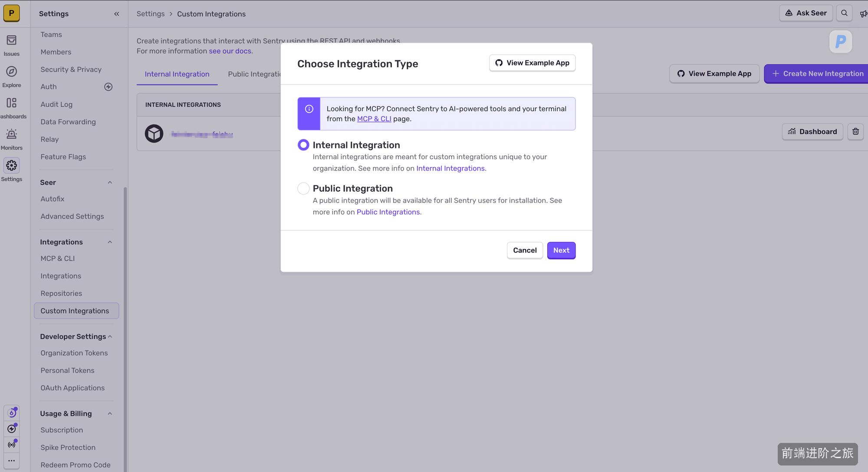Click the search magnifier icon
The height and width of the screenshot is (472, 868).
click(x=844, y=13)
